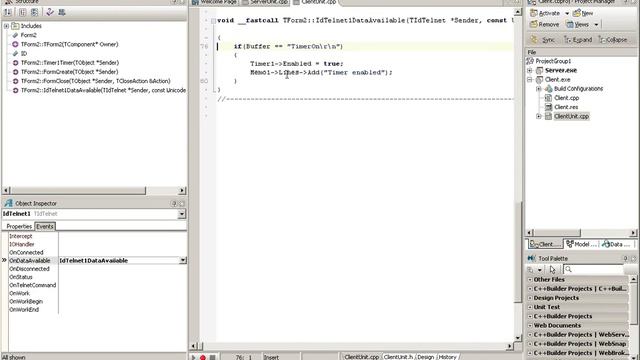Click the red macro record icon
The height and width of the screenshot is (360, 640).
(x=203, y=358)
